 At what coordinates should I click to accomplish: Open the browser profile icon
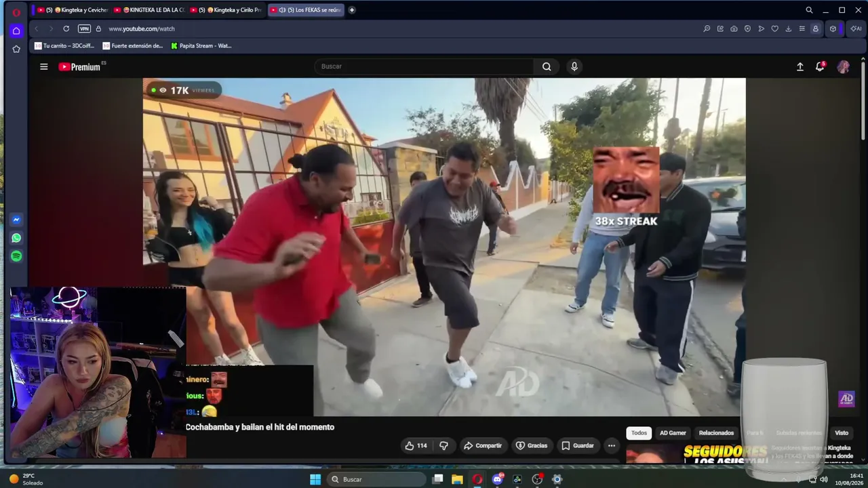(815, 28)
